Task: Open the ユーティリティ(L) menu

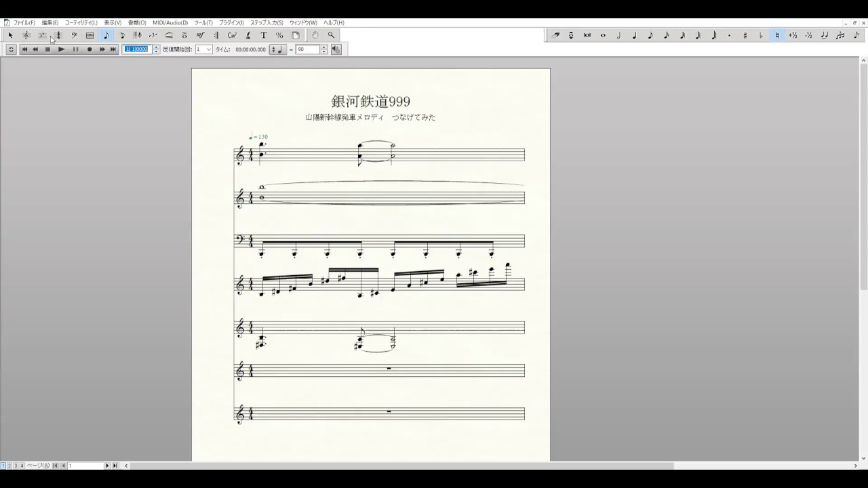Action: click(x=81, y=22)
